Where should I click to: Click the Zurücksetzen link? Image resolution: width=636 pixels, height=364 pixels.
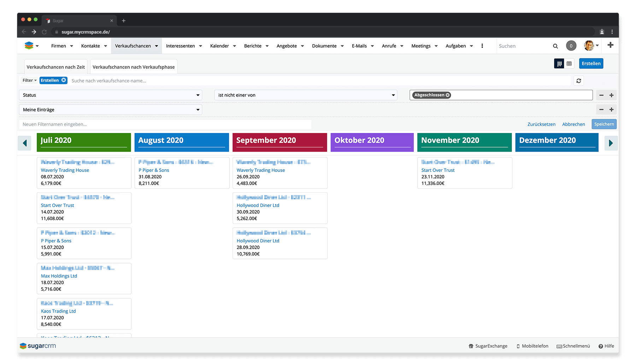coord(541,124)
